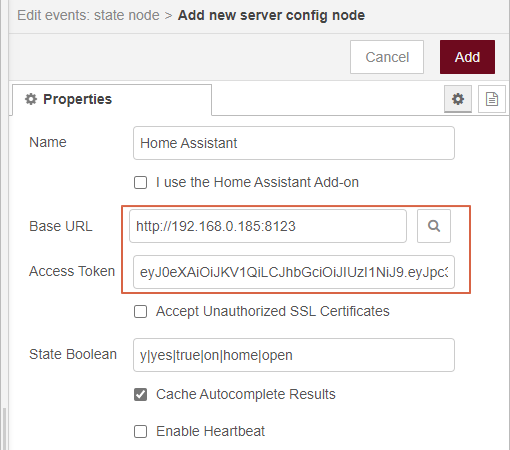Click the 'Cache Autocomplete Results' label
Viewport: 510px width, 450px height.
pyautogui.click(x=246, y=394)
